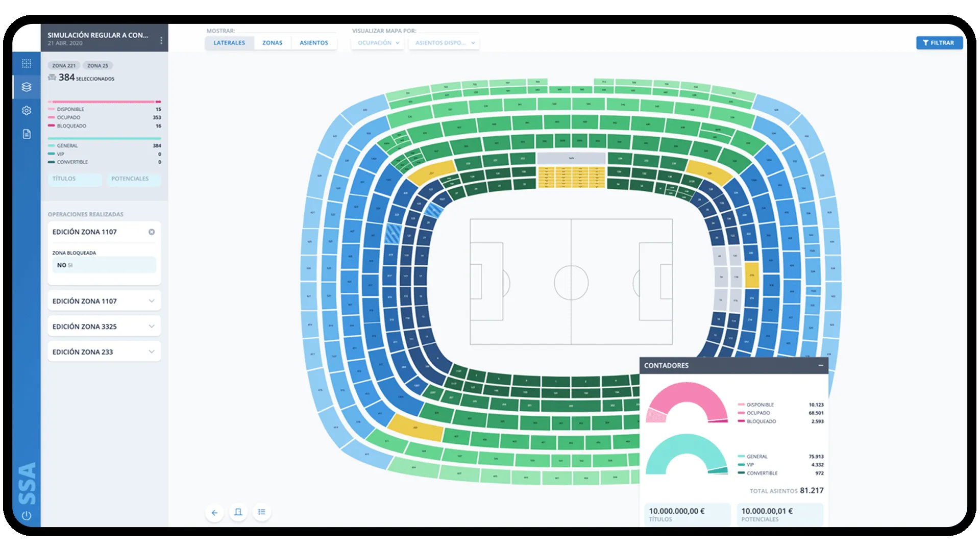Screen dimensions: 980x551
Task: Click the seat grid icon in sidebar
Action: point(27,64)
